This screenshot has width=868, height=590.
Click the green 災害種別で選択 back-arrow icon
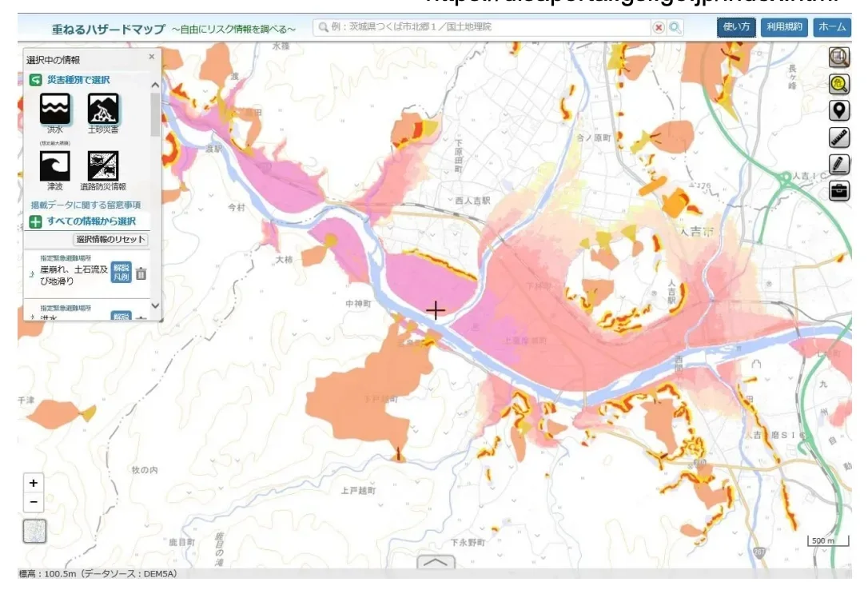[x=35, y=80]
